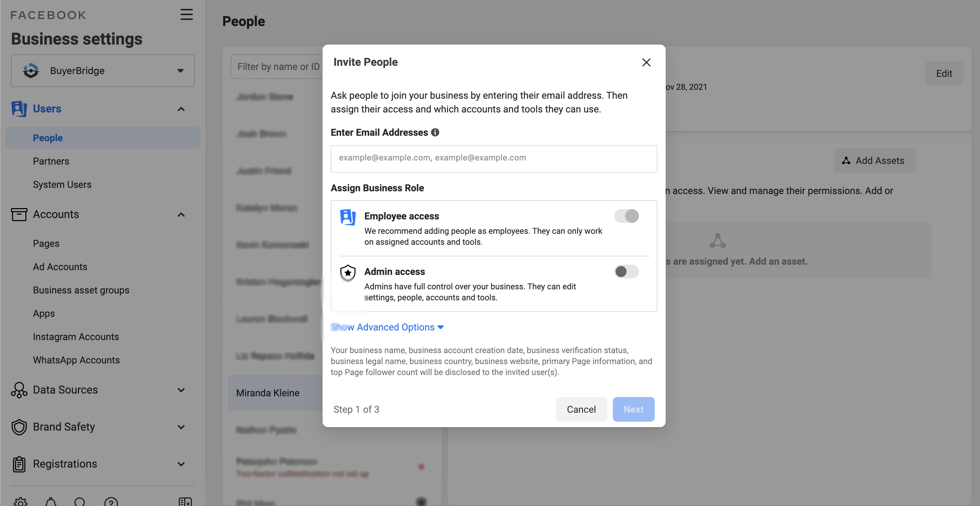The image size is (980, 506).
Task: Select Partners in the sidebar
Action: click(x=51, y=161)
